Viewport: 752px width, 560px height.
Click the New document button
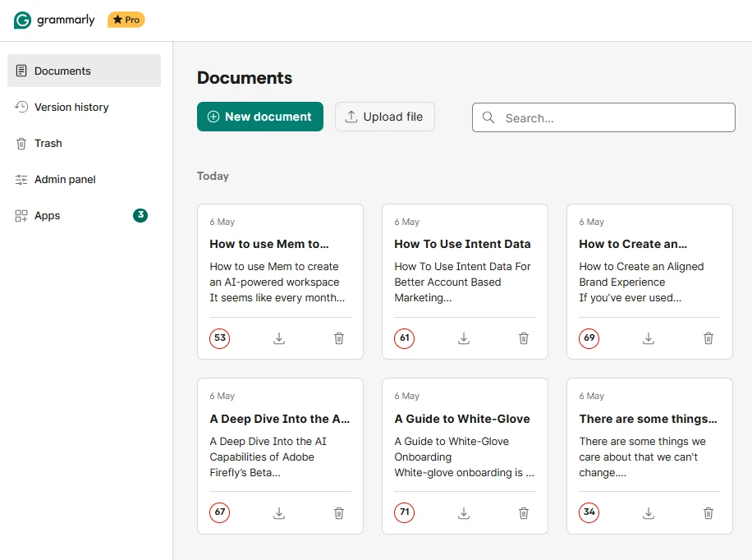tap(259, 117)
